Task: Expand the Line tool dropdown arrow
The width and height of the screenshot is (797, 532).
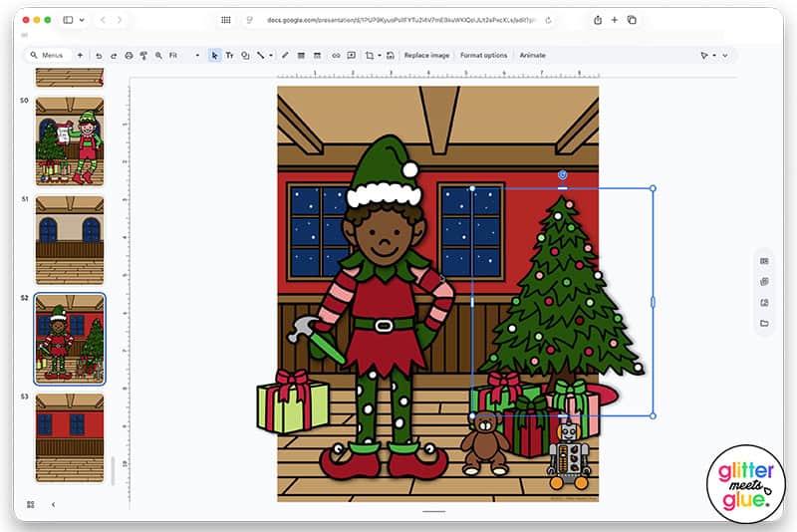Action: tap(271, 56)
